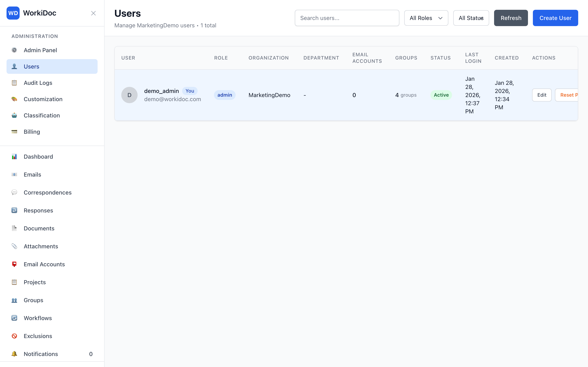Select Correspondences in the sidebar
The height and width of the screenshot is (367, 588).
[48, 192]
